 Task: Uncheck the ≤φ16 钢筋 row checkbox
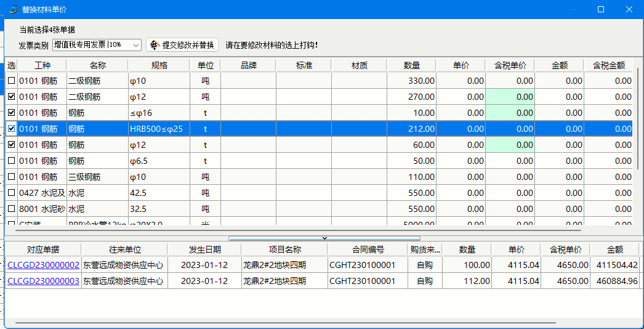pos(11,113)
